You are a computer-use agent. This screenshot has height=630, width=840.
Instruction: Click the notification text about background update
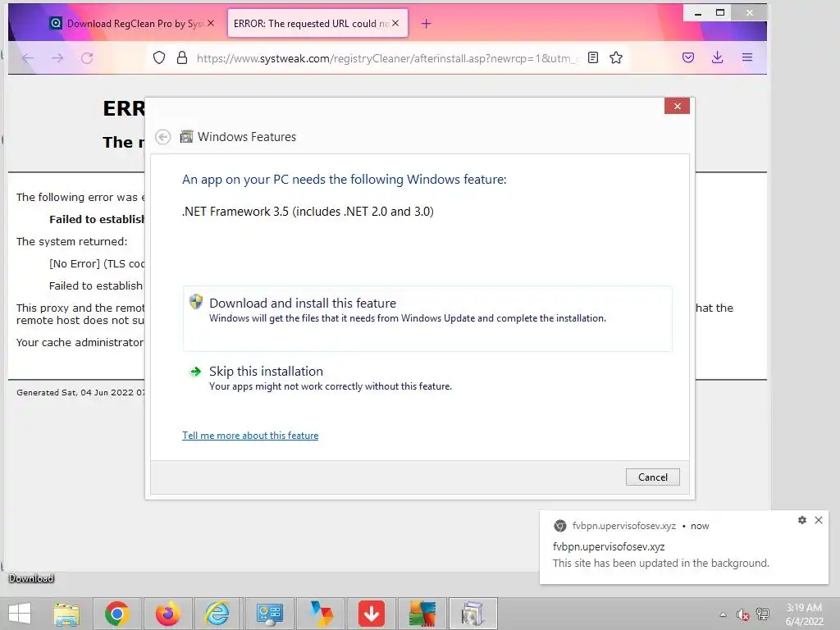(660, 563)
